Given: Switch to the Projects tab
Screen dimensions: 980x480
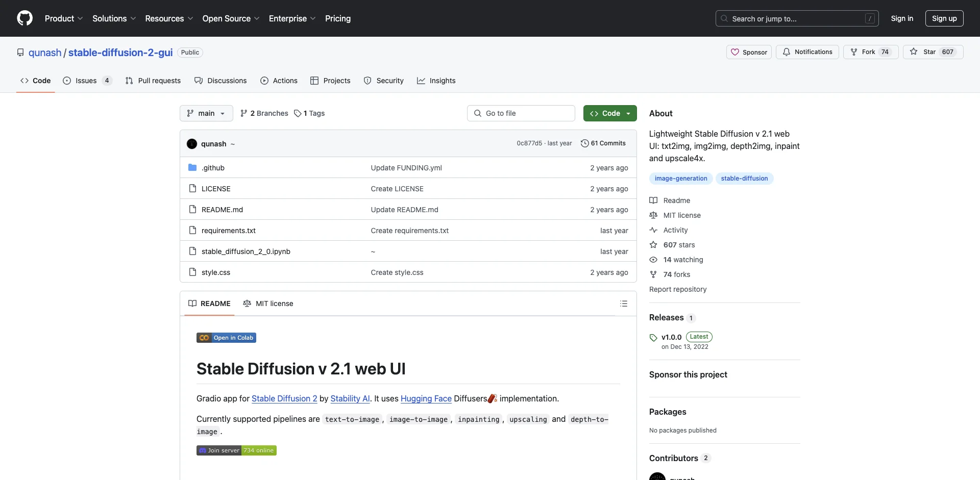Looking at the screenshot, I should click(330, 81).
